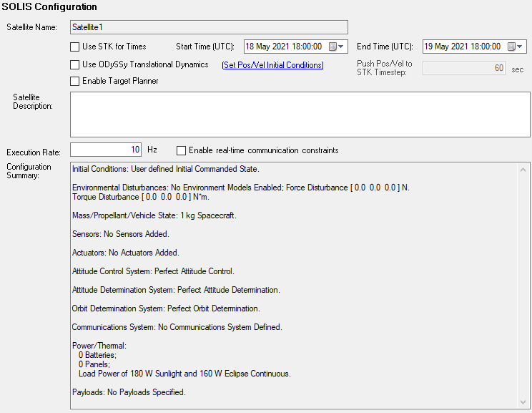Viewport: 532px width, 413px height.
Task: Click Configuration Summary scroll down arrow
Action: pos(523,402)
